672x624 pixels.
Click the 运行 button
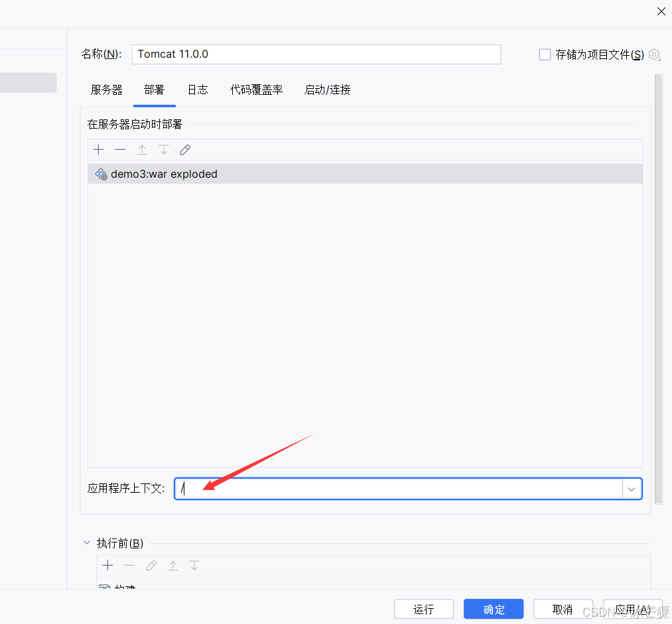[x=424, y=609]
